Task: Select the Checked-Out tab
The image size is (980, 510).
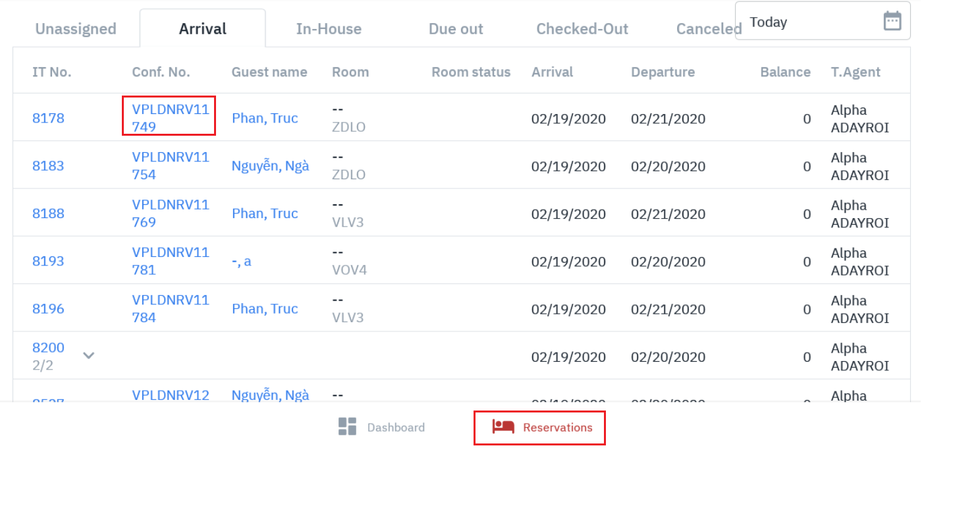Action: pos(582,29)
